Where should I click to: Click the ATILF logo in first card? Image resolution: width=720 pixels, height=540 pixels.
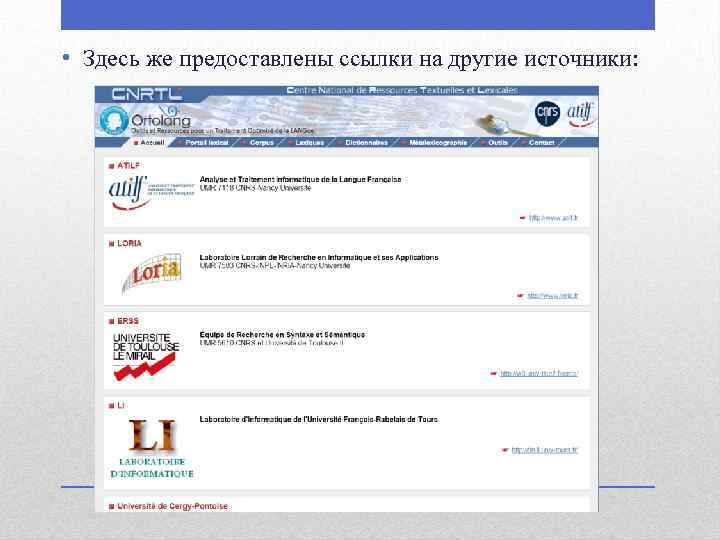[151, 193]
